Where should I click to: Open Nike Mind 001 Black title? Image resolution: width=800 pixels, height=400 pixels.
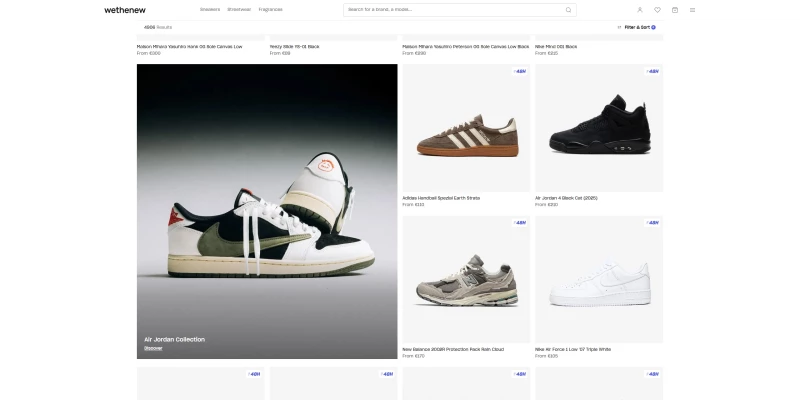556,46
